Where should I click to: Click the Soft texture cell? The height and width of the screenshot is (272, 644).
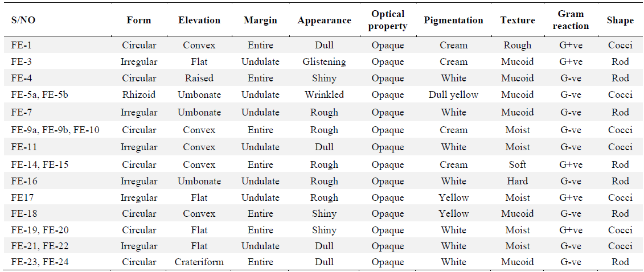point(518,164)
